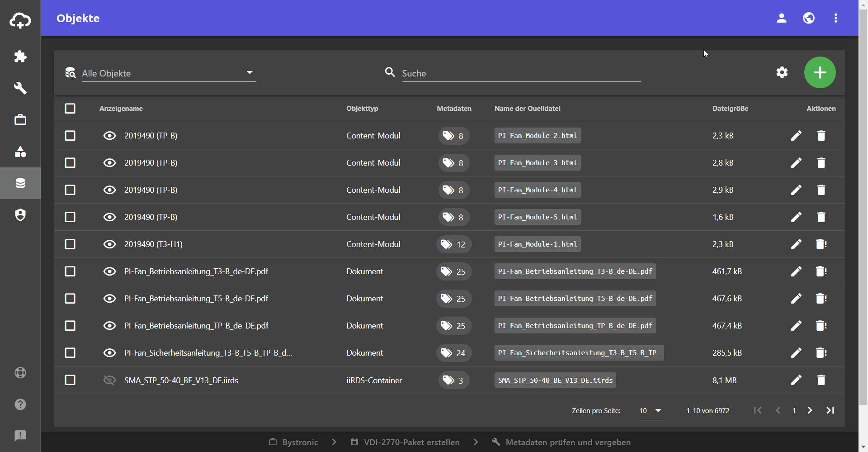Click the VDI-2770-Paket erstellen breadcrumb
Screen dimensions: 868x452
coord(405,442)
